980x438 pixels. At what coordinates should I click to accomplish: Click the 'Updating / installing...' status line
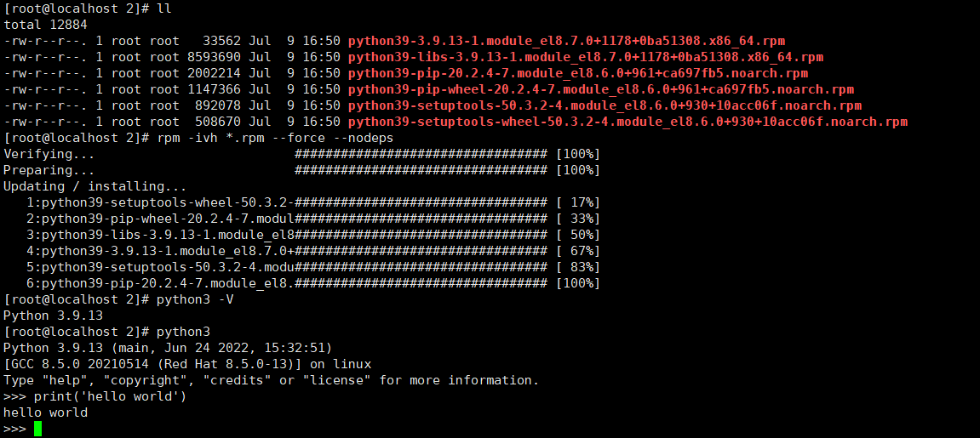(95, 186)
